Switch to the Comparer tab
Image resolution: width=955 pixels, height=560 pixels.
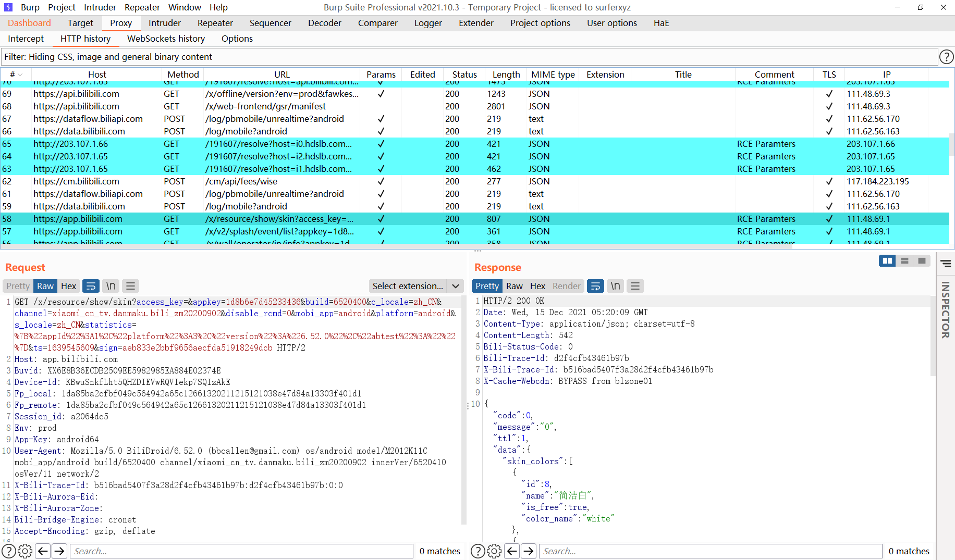pos(378,23)
